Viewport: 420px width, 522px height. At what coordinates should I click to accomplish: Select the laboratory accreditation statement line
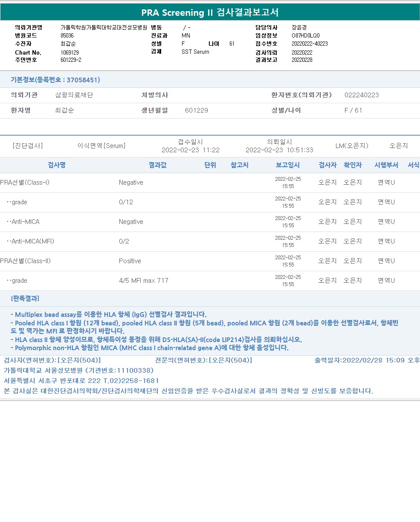point(188,391)
